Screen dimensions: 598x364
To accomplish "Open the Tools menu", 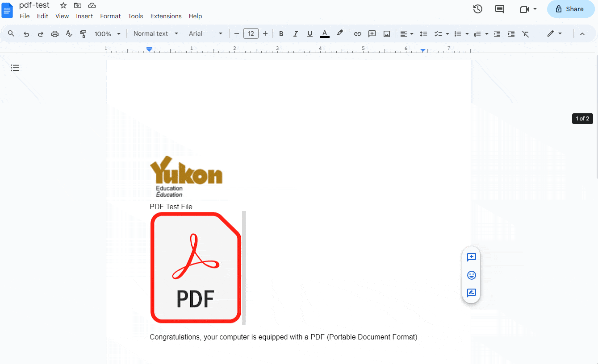I will 135,16.
